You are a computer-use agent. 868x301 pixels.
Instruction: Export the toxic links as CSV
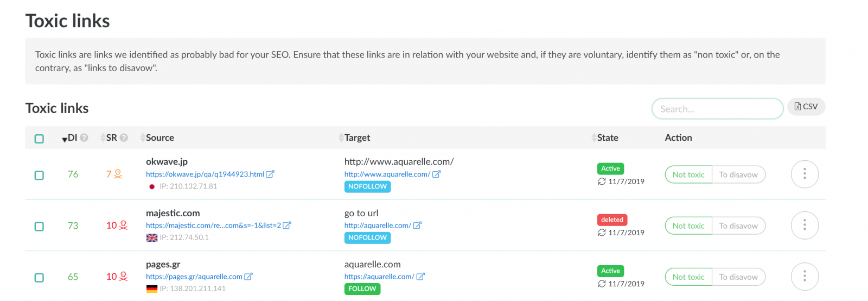coord(806,106)
